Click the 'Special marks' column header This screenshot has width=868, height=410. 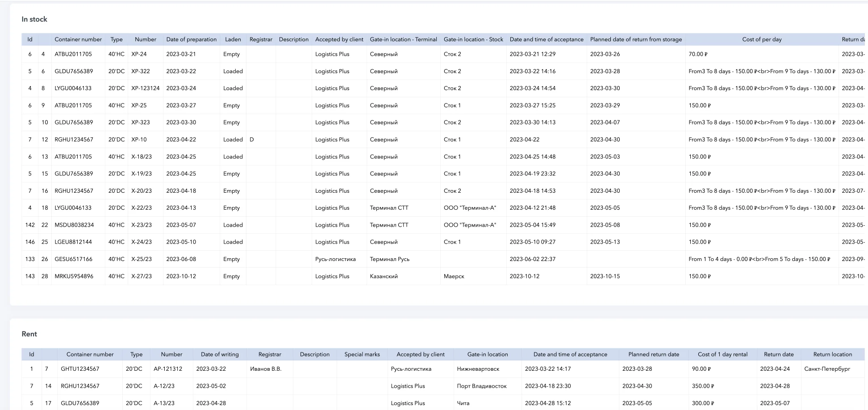coord(362,354)
